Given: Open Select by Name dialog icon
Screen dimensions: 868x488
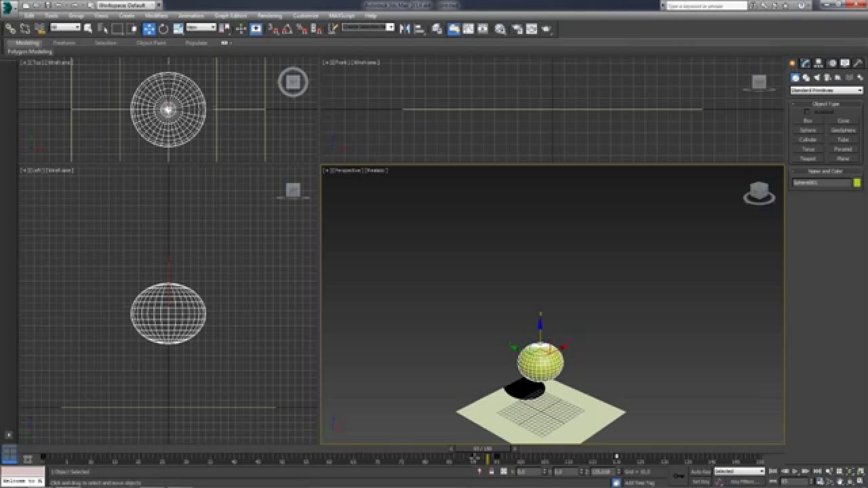Looking at the screenshot, I should (x=102, y=28).
